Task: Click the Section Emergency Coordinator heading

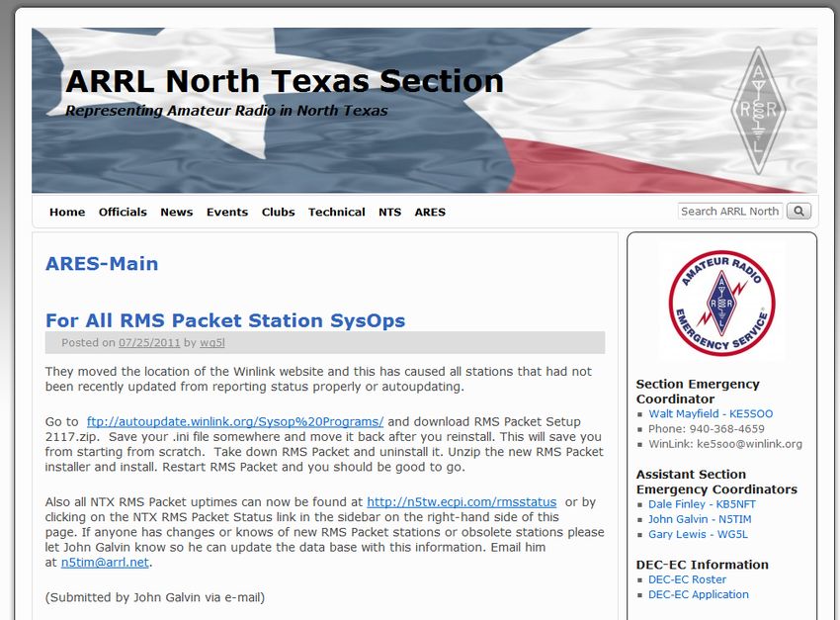Action: click(698, 392)
